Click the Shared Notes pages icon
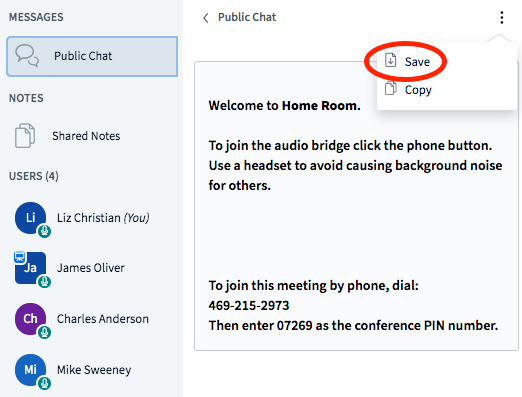Viewport: 522px width, 397px height. [25, 135]
